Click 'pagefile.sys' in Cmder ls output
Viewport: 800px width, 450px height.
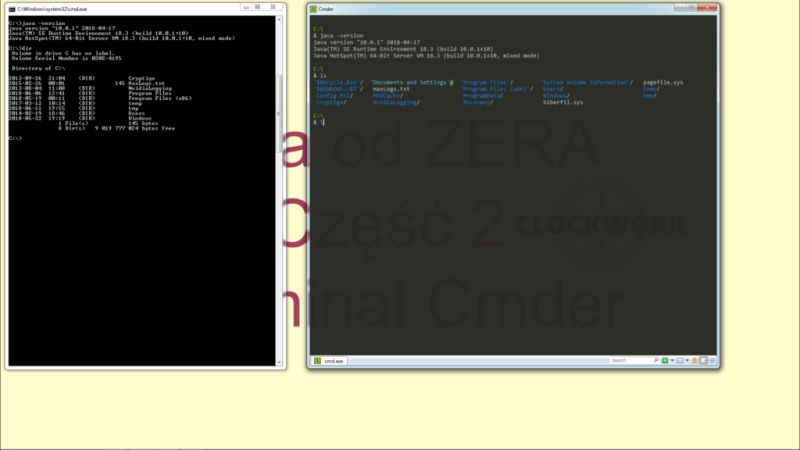click(x=663, y=82)
